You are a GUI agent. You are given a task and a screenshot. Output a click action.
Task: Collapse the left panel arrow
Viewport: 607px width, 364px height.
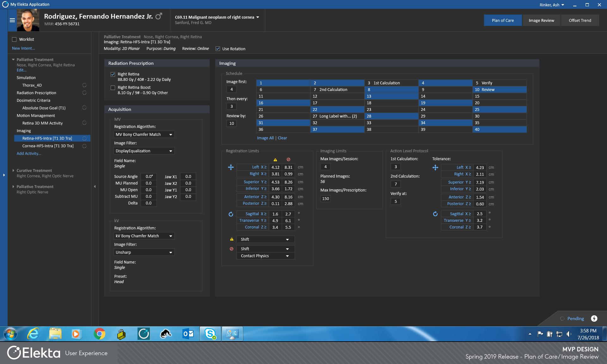coord(95,186)
